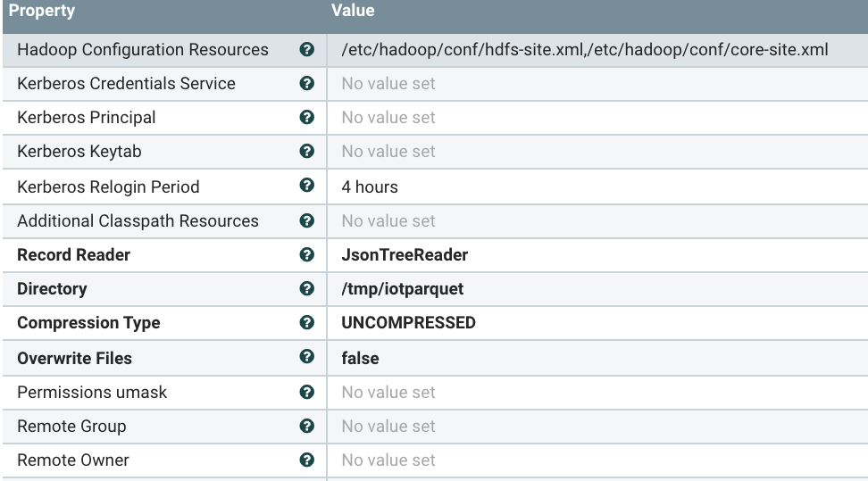Show help for Kerberos Principal property
This screenshot has width=868, height=481.
(306, 118)
